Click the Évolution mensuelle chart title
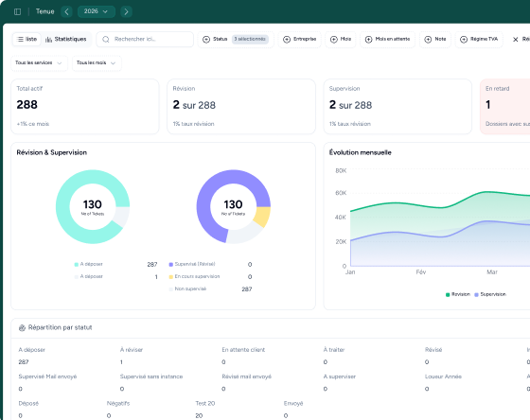The image size is (530, 420). click(361, 152)
